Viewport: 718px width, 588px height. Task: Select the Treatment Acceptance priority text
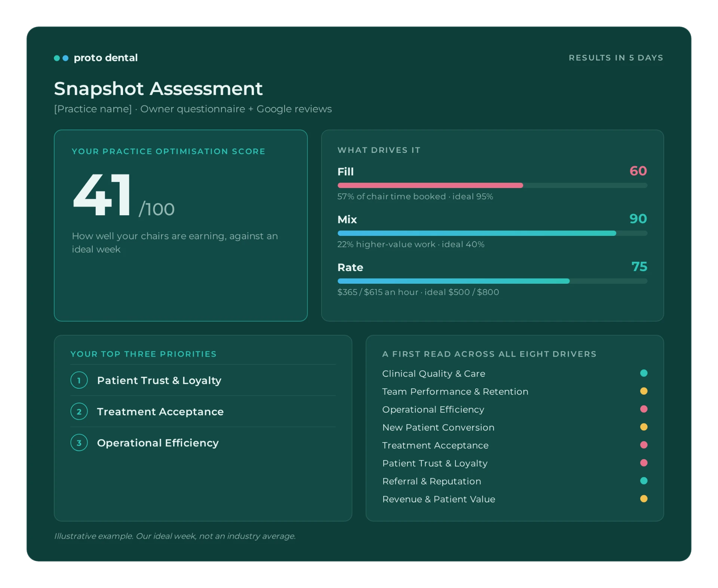(160, 412)
